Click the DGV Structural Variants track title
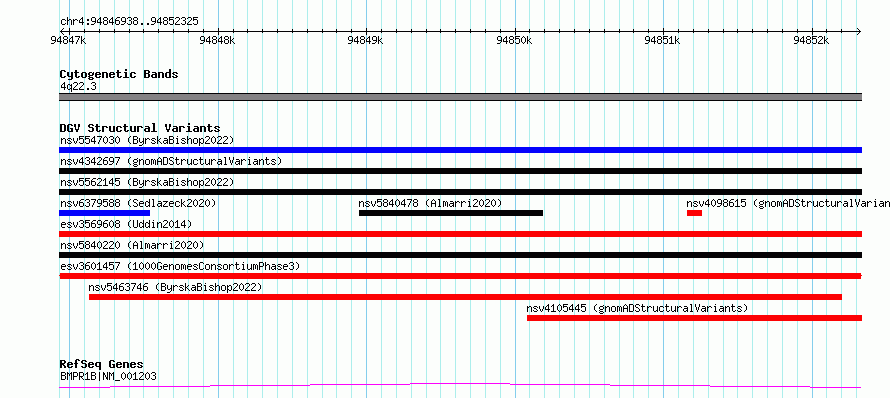The height and width of the screenshot is (398, 890). tap(140, 128)
